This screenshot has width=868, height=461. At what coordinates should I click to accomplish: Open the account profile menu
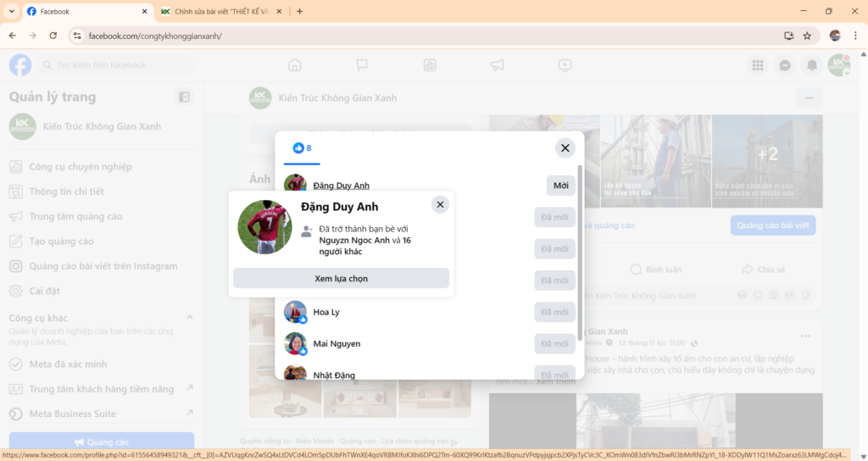pos(838,65)
